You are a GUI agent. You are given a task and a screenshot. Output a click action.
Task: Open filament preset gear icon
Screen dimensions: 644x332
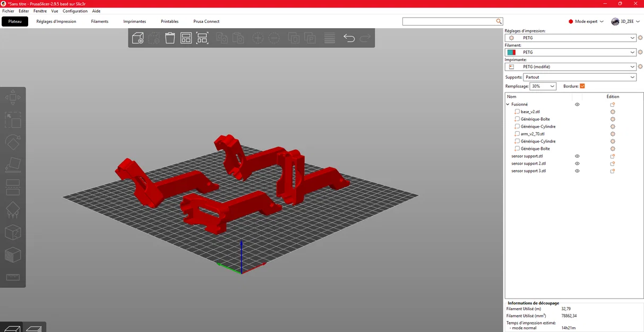click(640, 52)
